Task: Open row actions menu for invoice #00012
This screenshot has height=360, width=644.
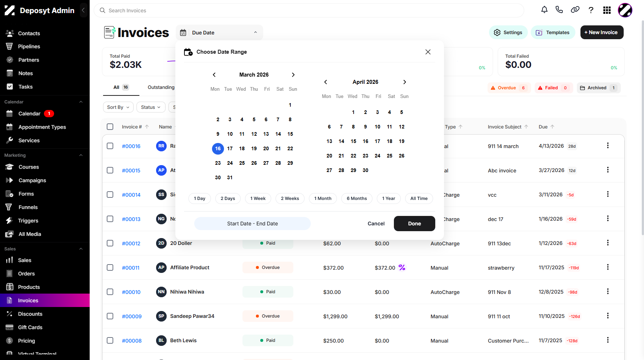Action: pyautogui.click(x=608, y=243)
